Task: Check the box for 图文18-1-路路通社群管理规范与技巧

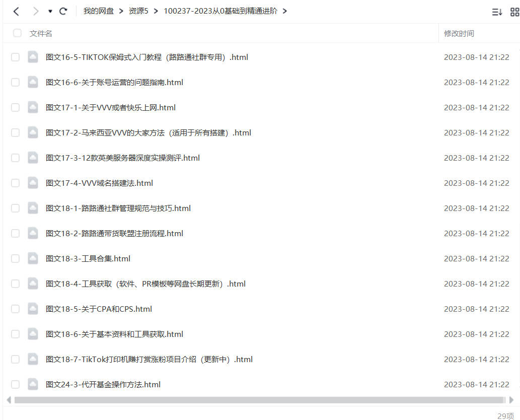Action: [15, 208]
